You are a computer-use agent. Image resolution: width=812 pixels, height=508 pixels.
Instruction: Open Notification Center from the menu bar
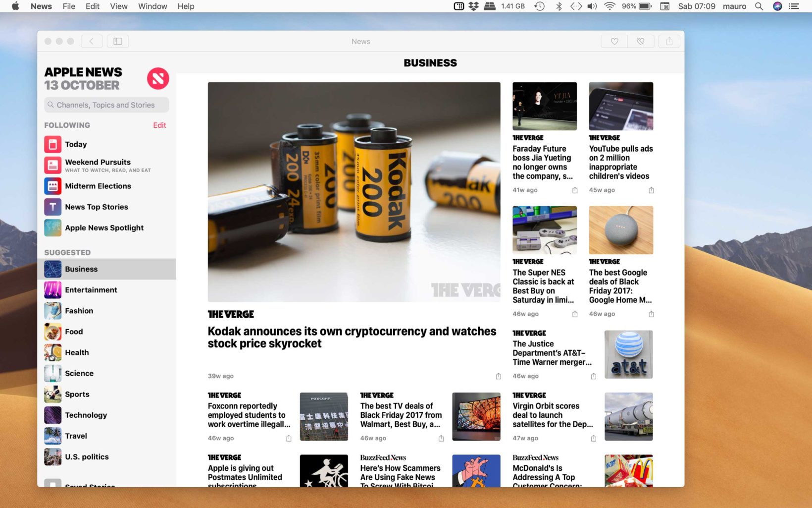[x=794, y=6]
